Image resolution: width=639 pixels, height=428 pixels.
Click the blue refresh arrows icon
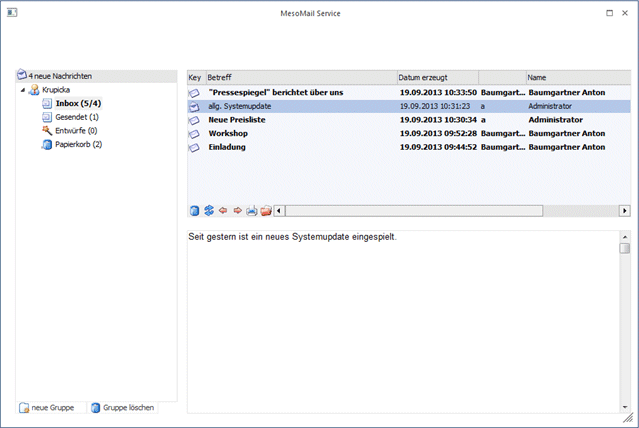pos(209,211)
